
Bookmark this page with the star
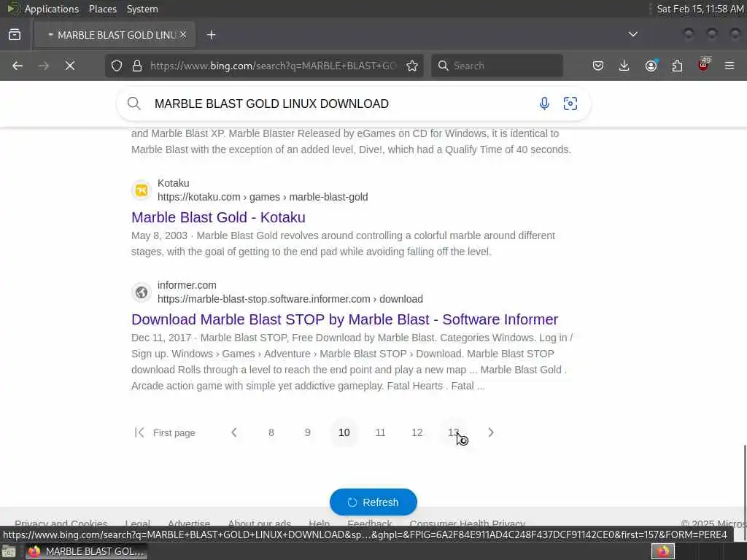click(412, 66)
